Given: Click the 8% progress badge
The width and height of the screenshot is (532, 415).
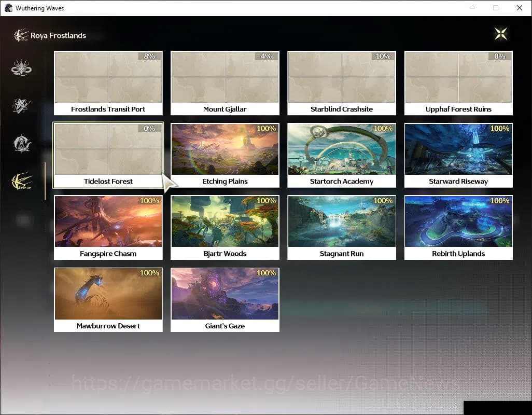Looking at the screenshot, I should 150,57.
